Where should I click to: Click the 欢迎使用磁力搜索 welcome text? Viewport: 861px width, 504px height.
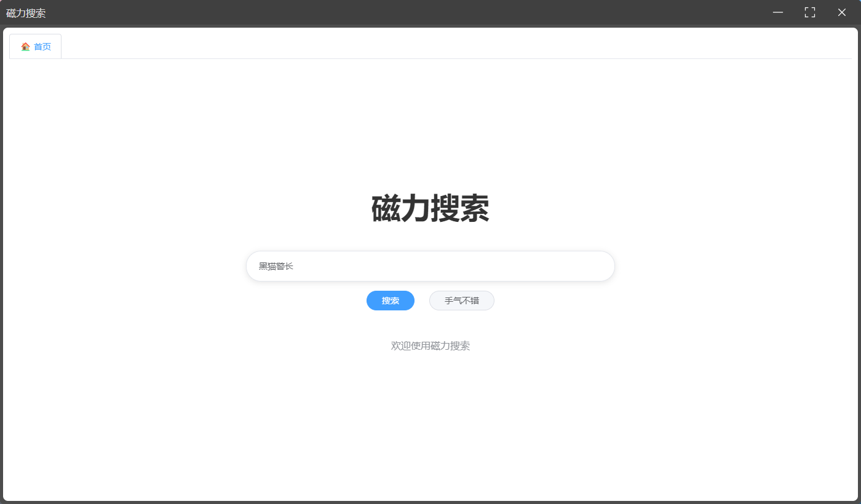coord(430,346)
